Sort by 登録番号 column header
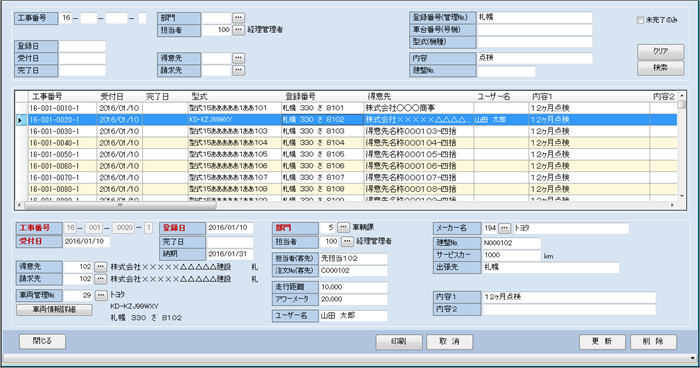This screenshot has width=700, height=368. tap(322, 96)
